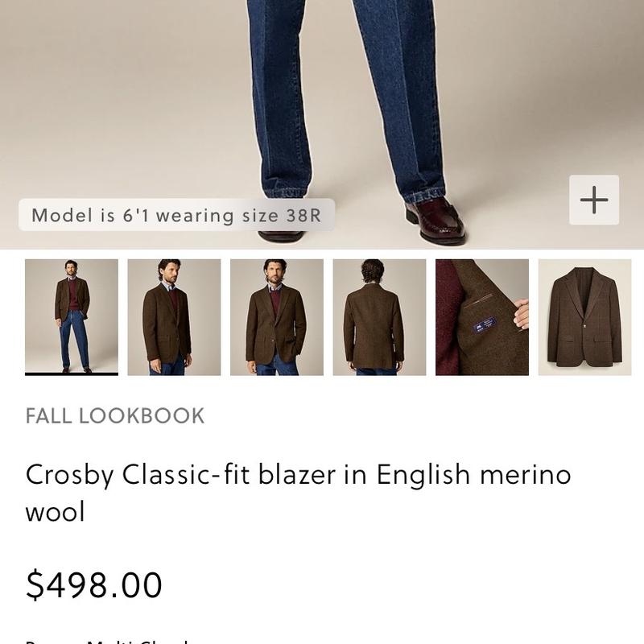View the front close-up blazer thumbnail
644x644 pixels.
(x=277, y=317)
